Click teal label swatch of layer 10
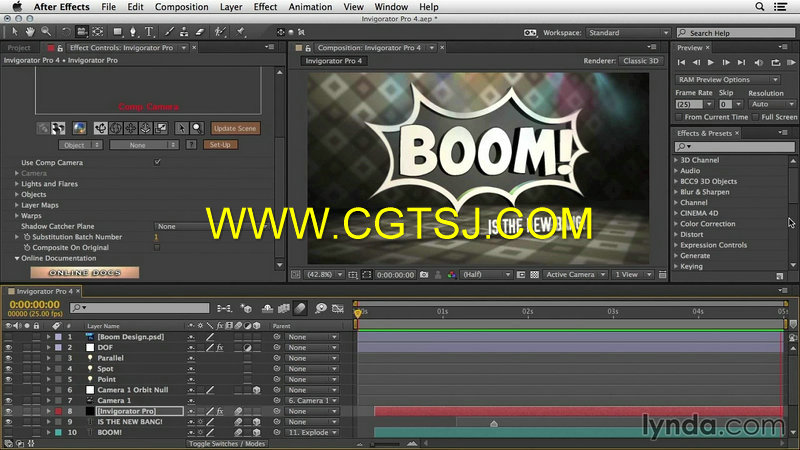 click(x=58, y=432)
